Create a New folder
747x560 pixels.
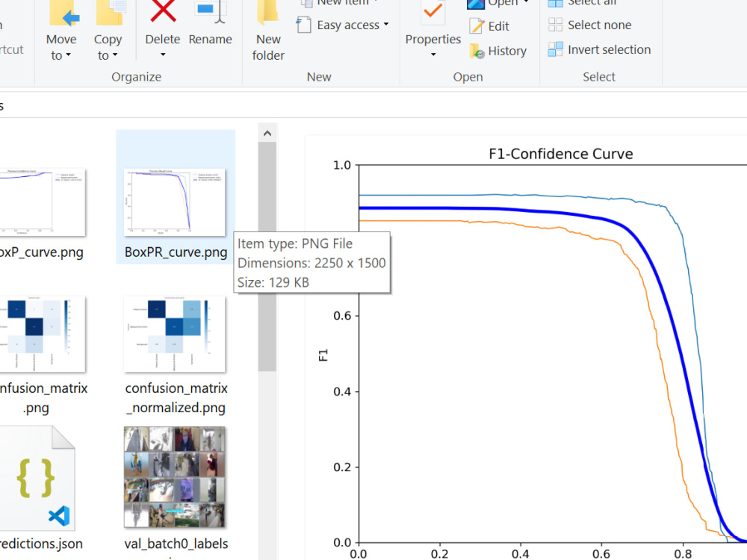(267, 31)
